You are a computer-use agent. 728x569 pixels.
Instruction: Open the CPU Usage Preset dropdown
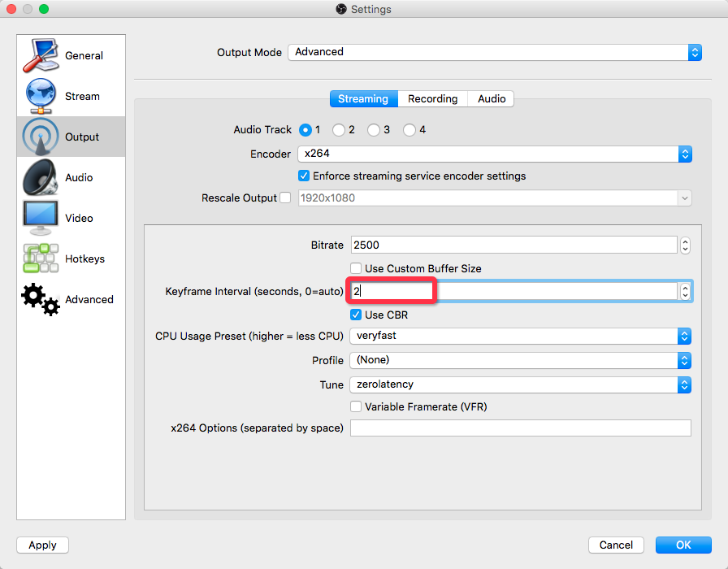click(521, 336)
